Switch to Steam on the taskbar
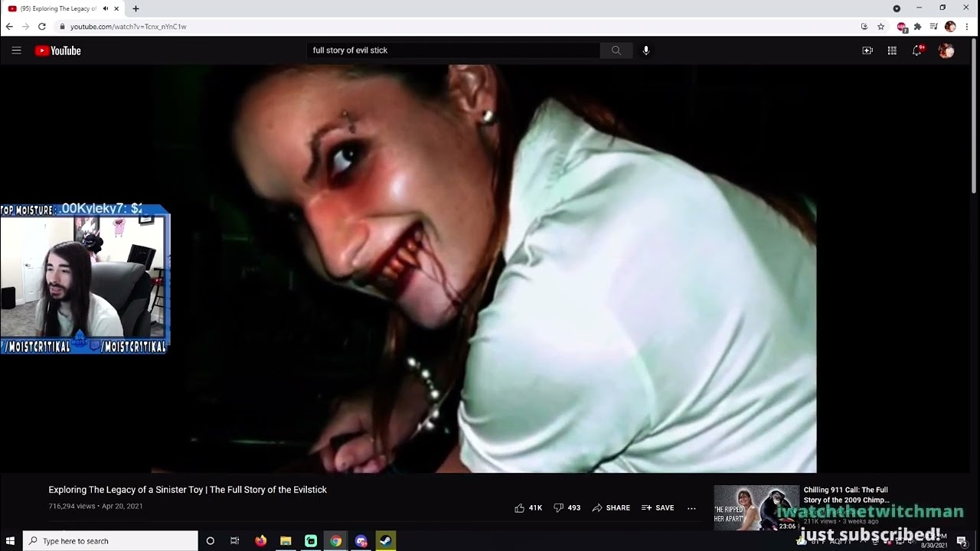Image resolution: width=980 pixels, height=551 pixels. pyautogui.click(x=386, y=541)
